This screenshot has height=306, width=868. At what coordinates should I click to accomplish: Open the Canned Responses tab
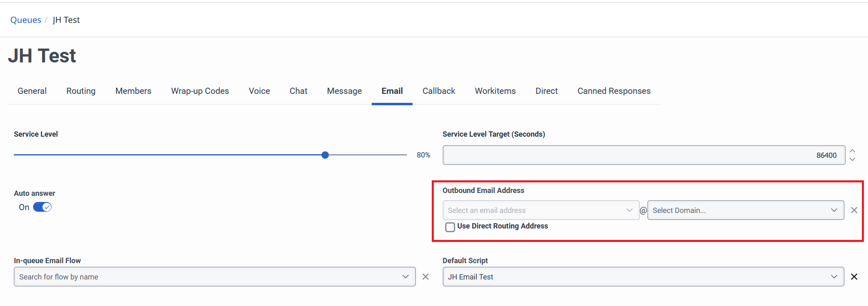pos(614,91)
